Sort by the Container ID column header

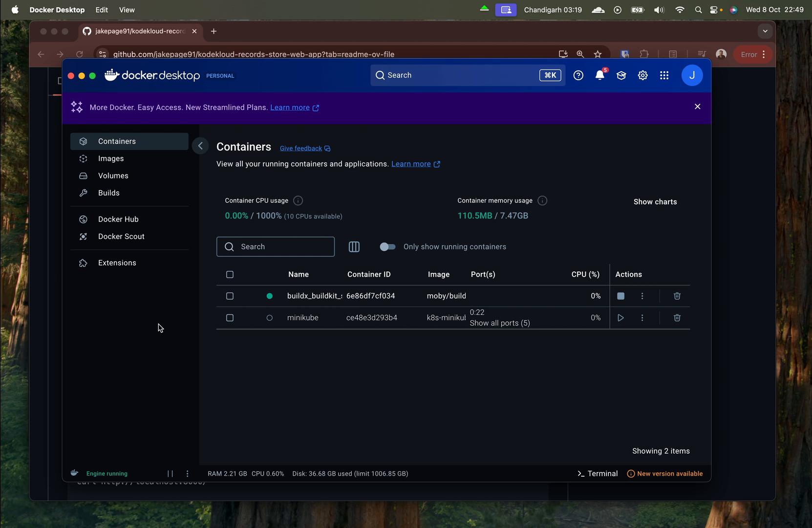pyautogui.click(x=369, y=274)
